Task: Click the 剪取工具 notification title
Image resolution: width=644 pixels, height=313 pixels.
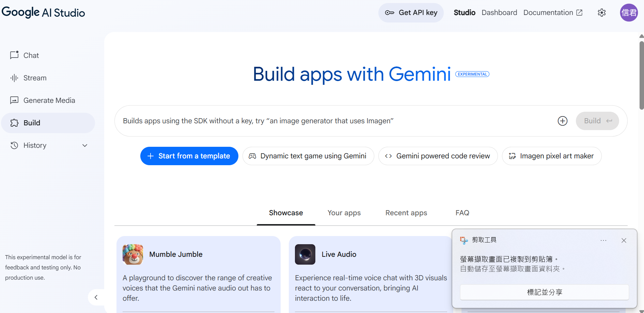Action: click(x=484, y=240)
